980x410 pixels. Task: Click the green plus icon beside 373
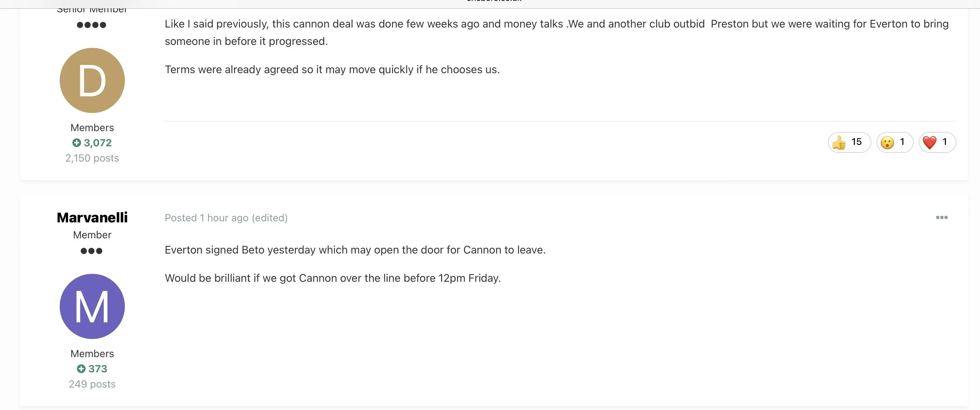[81, 369]
